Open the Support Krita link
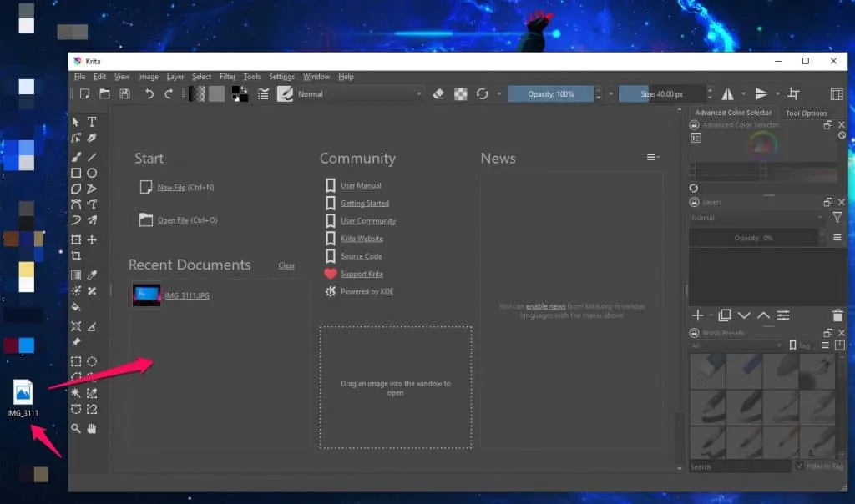The height and width of the screenshot is (504, 855). [x=362, y=274]
